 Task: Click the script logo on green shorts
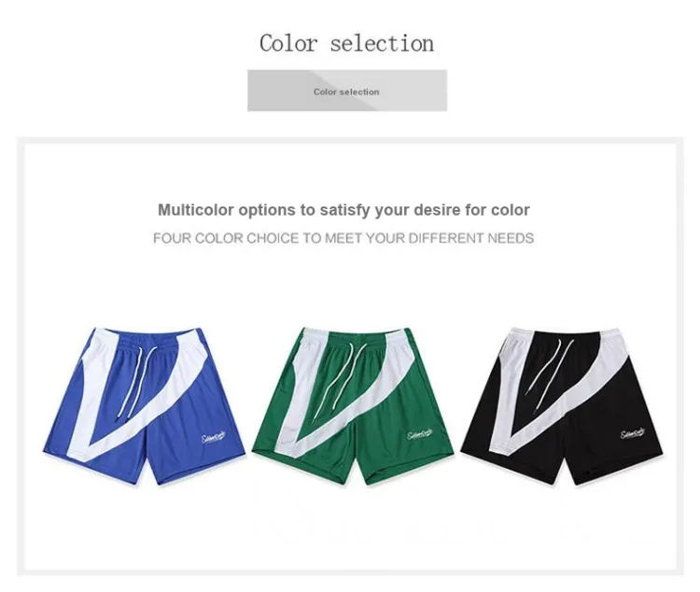(420, 434)
